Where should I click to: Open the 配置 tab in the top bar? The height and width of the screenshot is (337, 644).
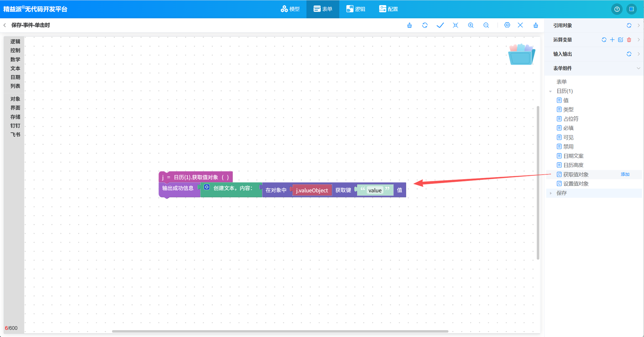(x=388, y=9)
